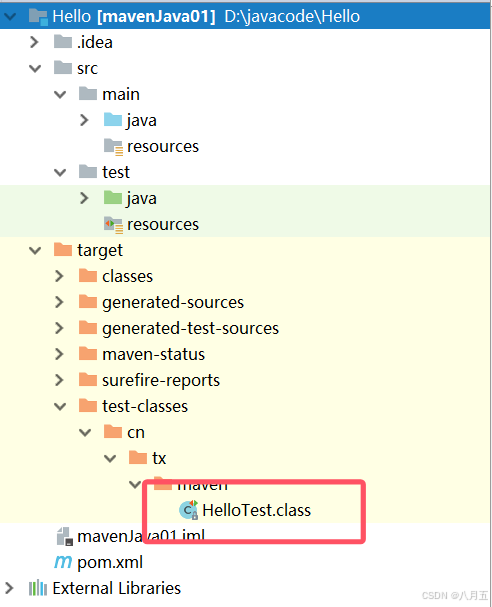Expand the java folder arrow under main

tap(84, 120)
